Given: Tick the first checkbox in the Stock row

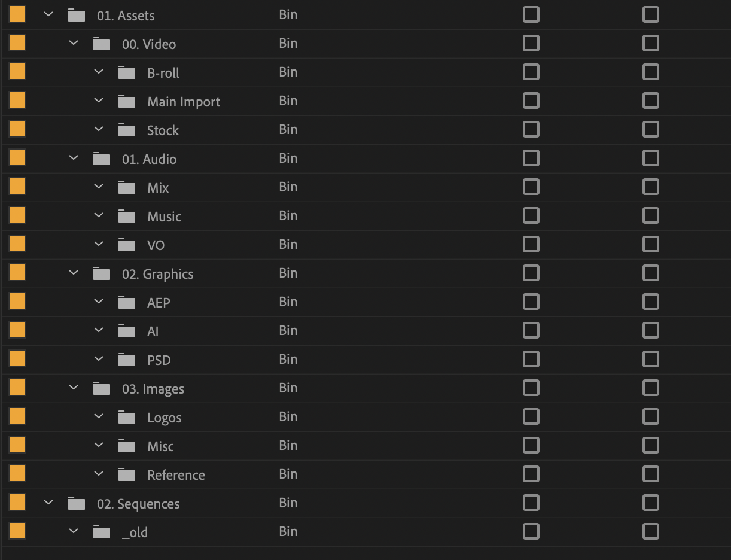Looking at the screenshot, I should tap(531, 129).
